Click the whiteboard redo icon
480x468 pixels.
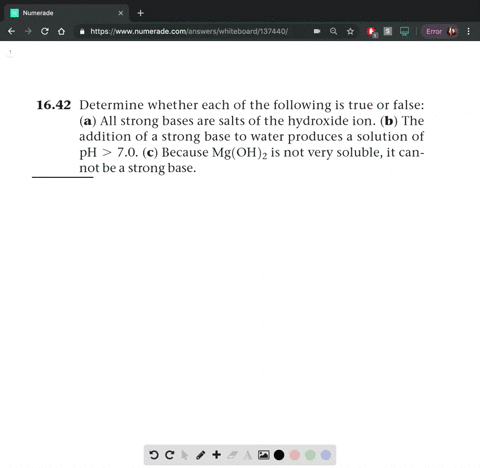tap(169, 455)
